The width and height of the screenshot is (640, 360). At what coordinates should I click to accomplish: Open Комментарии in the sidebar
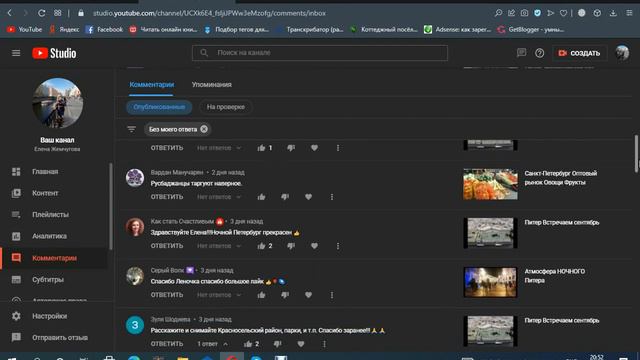click(x=54, y=258)
